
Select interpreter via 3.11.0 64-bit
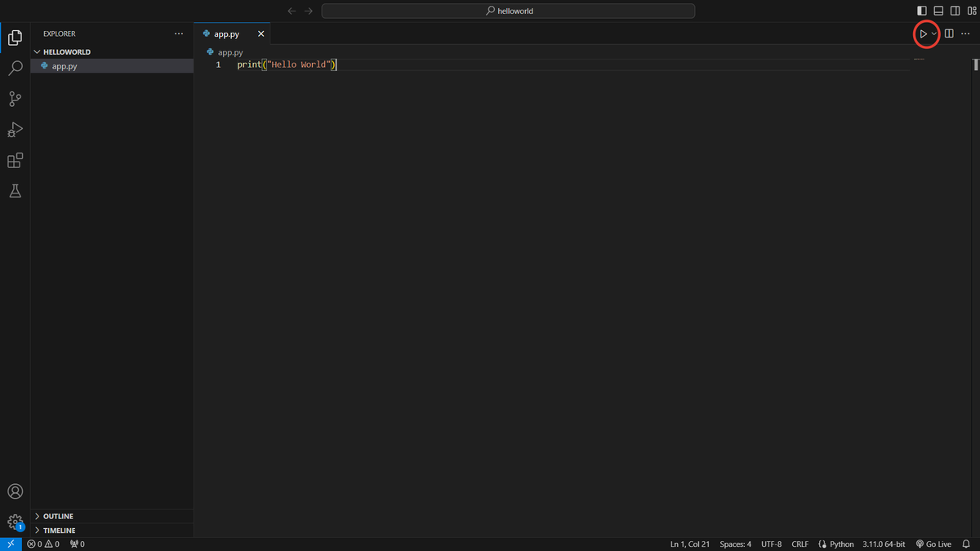click(884, 544)
